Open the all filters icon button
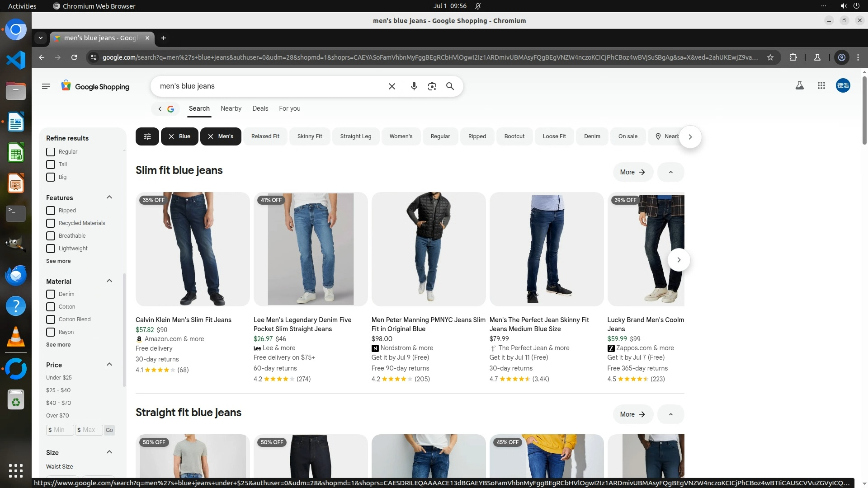The height and width of the screenshot is (488, 868). click(147, 136)
